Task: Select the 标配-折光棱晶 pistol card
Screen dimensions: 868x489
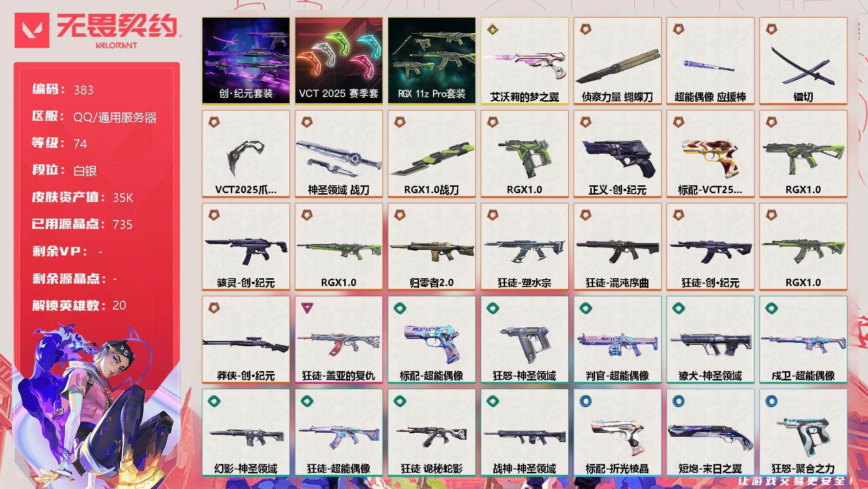Action: [x=618, y=432]
